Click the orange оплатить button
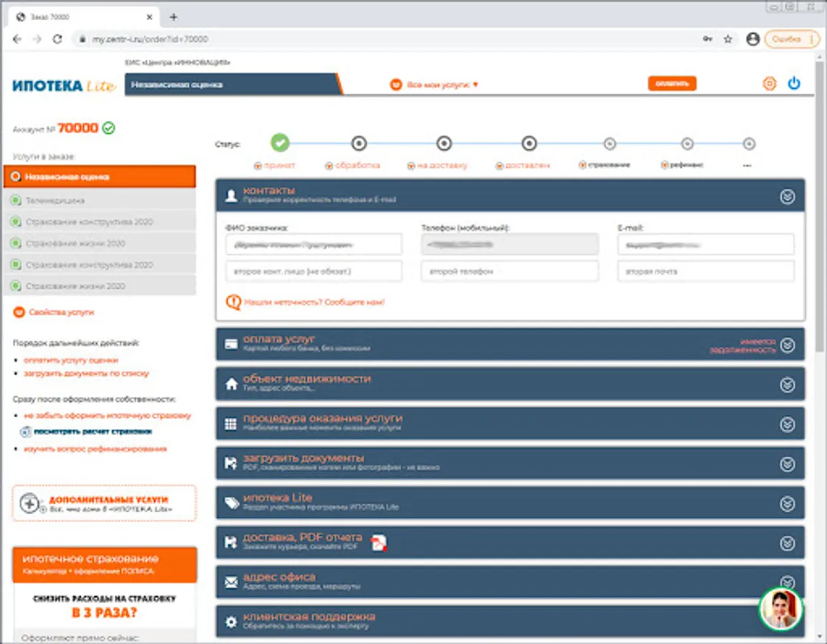 (x=672, y=83)
